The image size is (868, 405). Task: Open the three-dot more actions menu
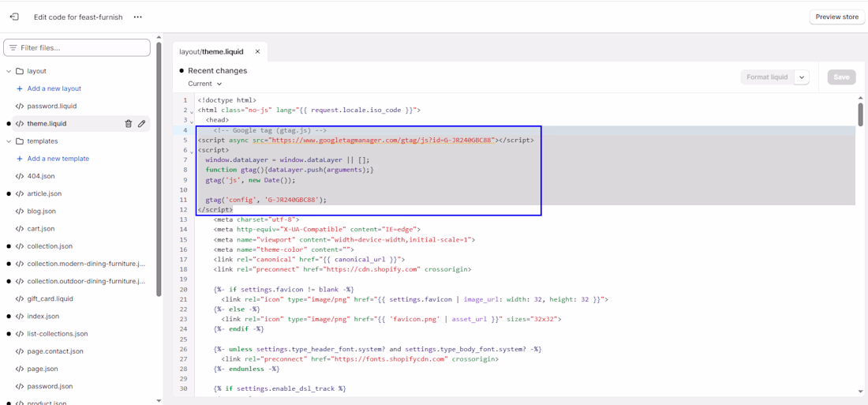click(x=138, y=17)
